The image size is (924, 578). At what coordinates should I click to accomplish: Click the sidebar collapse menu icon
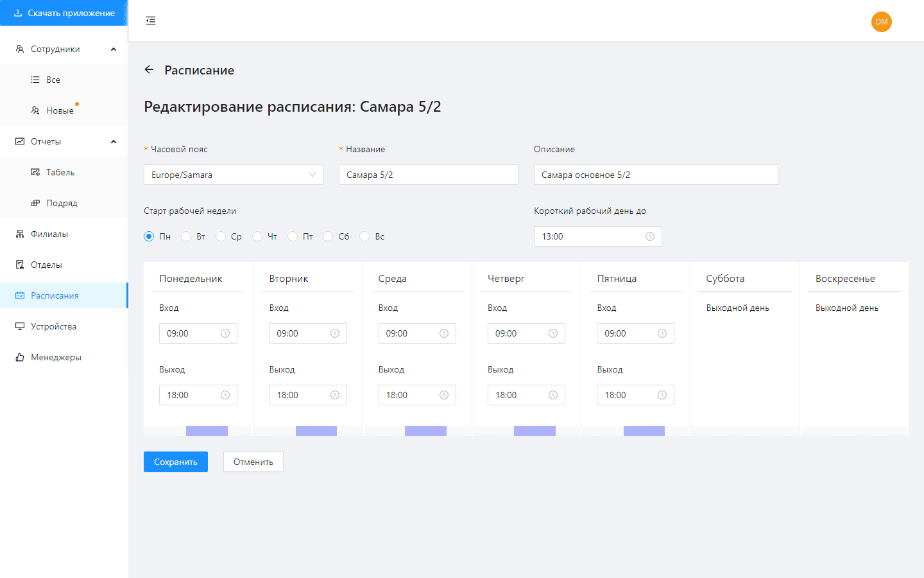tap(151, 21)
